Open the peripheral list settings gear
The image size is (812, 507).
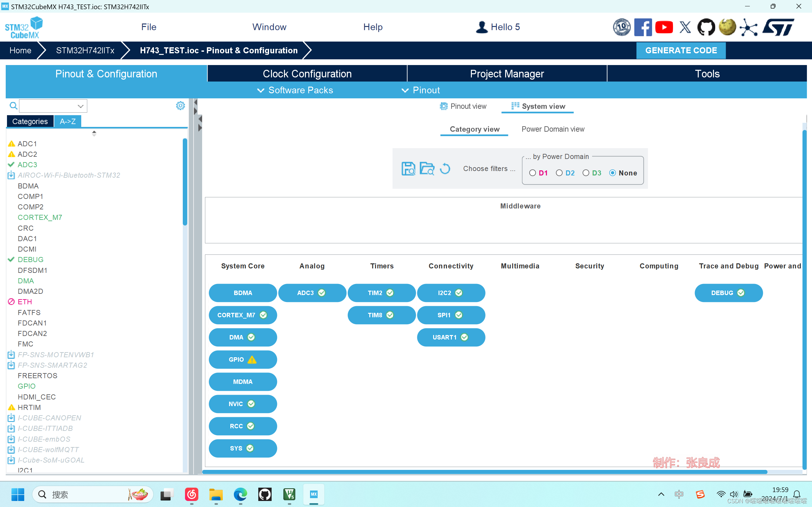pyautogui.click(x=180, y=106)
